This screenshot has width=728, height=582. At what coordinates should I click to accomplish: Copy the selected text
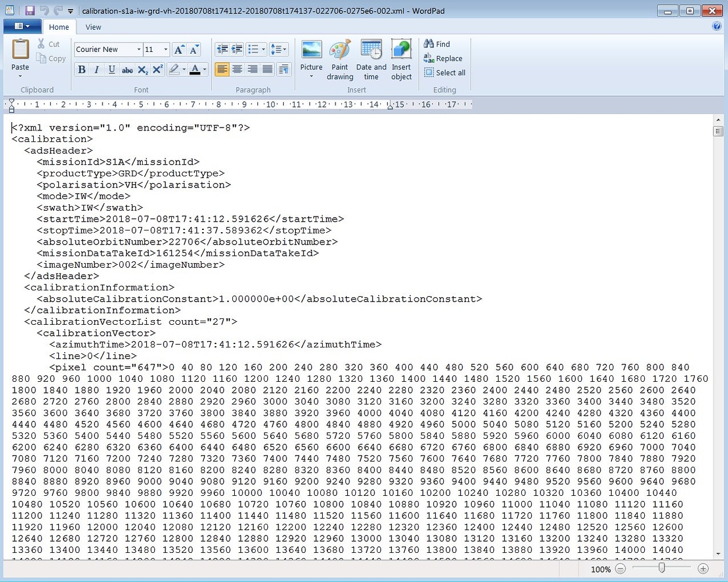pos(51,58)
